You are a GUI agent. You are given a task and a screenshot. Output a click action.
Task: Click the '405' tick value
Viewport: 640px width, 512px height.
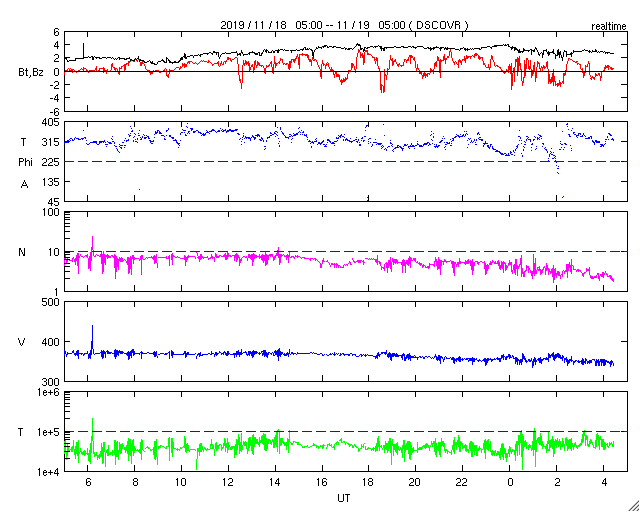[51, 122]
